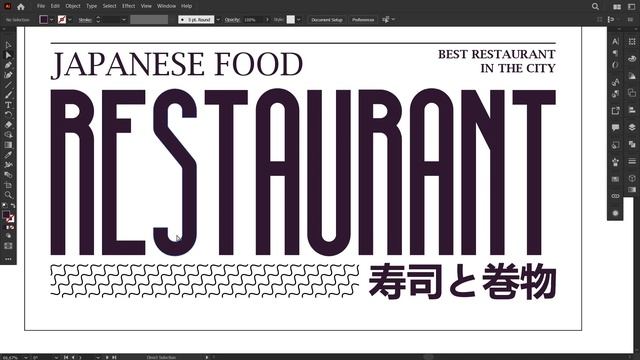Viewport: 640px width, 360px height.
Task: Expand the opacity slider arrow
Action: coord(267,20)
